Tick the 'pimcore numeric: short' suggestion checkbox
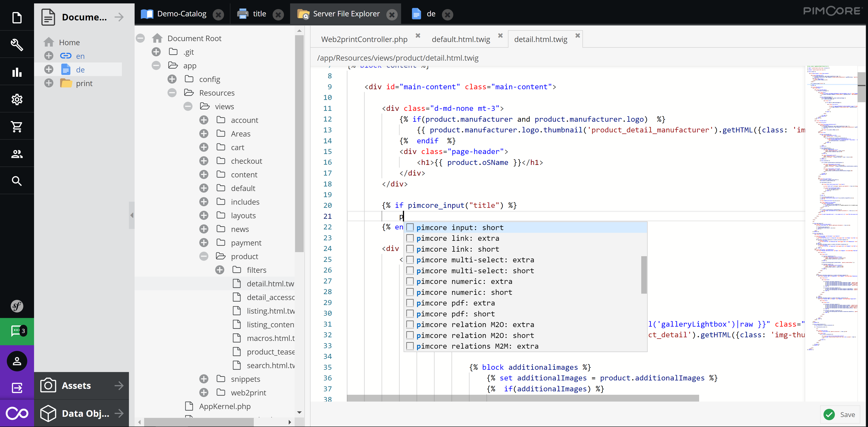Screen dimensions: 868x427 (x=410, y=292)
